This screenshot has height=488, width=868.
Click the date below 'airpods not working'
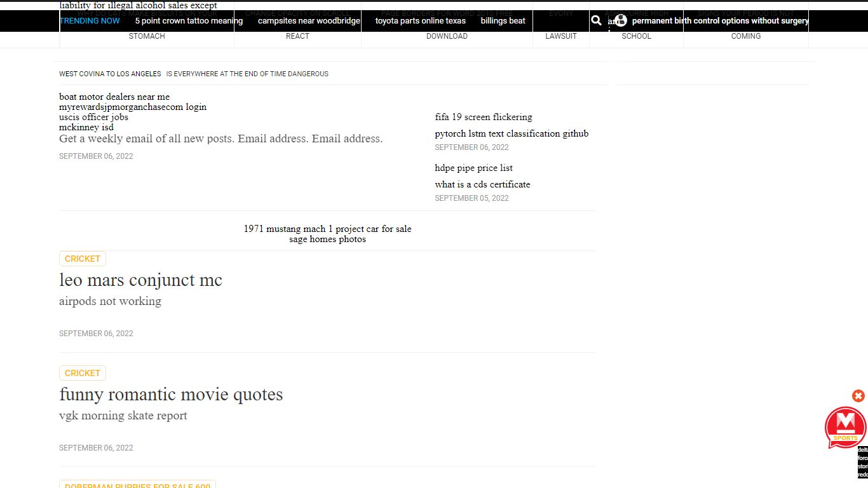96,334
